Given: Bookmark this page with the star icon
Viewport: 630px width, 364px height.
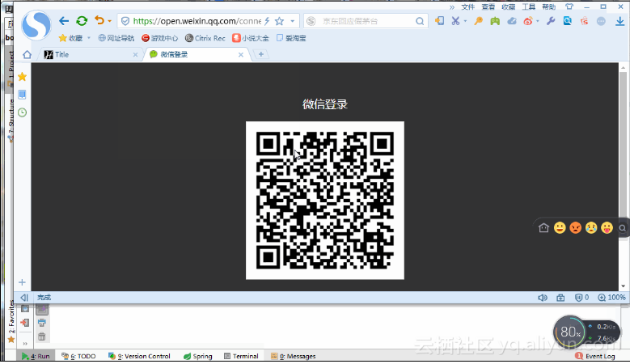Looking at the screenshot, I should [280, 21].
